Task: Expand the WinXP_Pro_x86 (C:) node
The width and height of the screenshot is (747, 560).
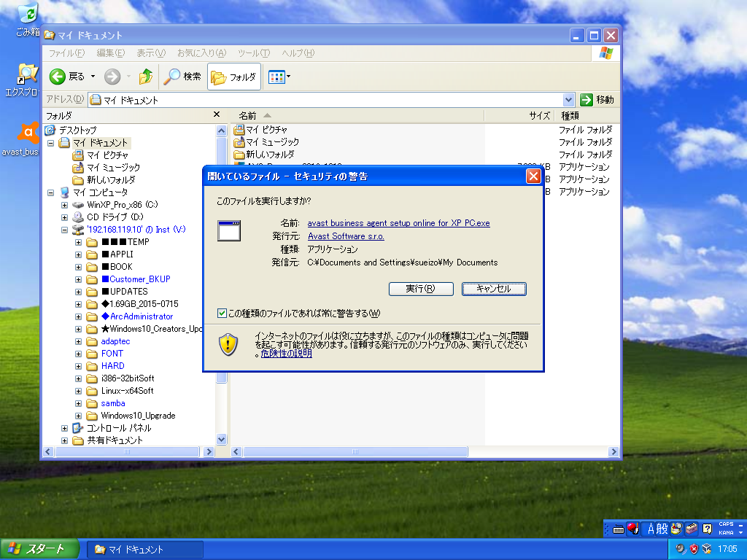Action: [64, 205]
